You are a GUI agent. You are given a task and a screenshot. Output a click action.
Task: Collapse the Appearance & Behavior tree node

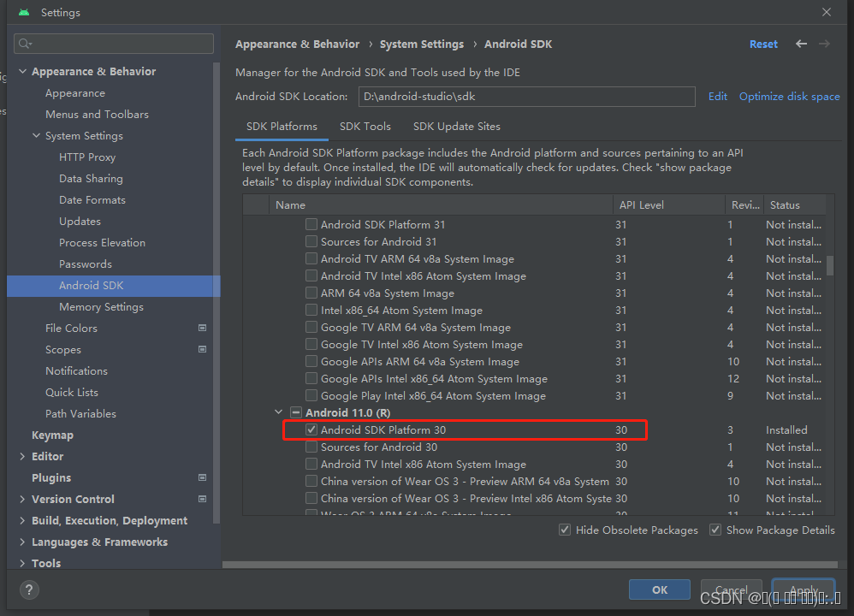(x=23, y=71)
